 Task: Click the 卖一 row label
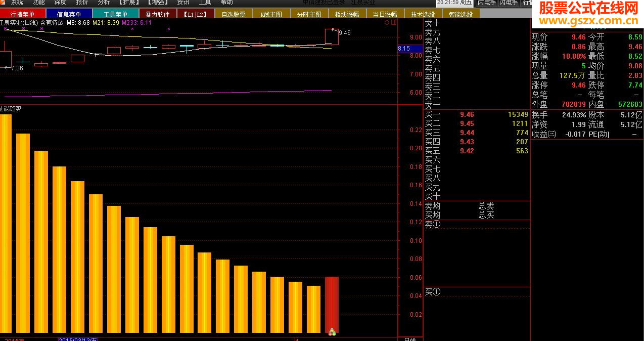433,105
